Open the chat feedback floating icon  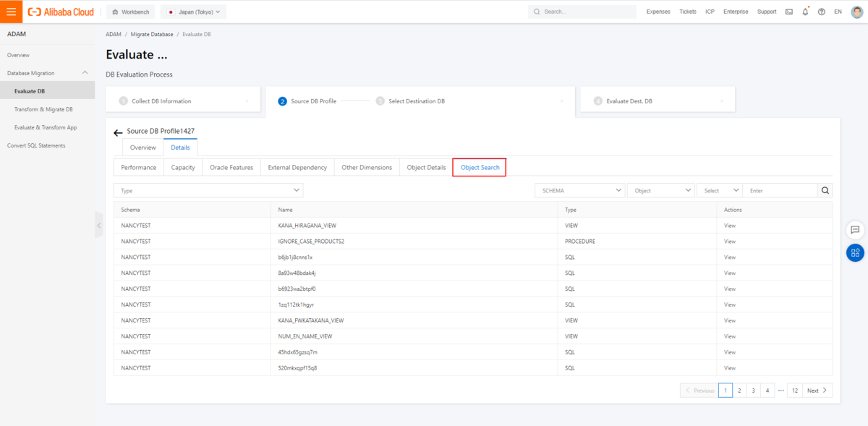coord(855,230)
